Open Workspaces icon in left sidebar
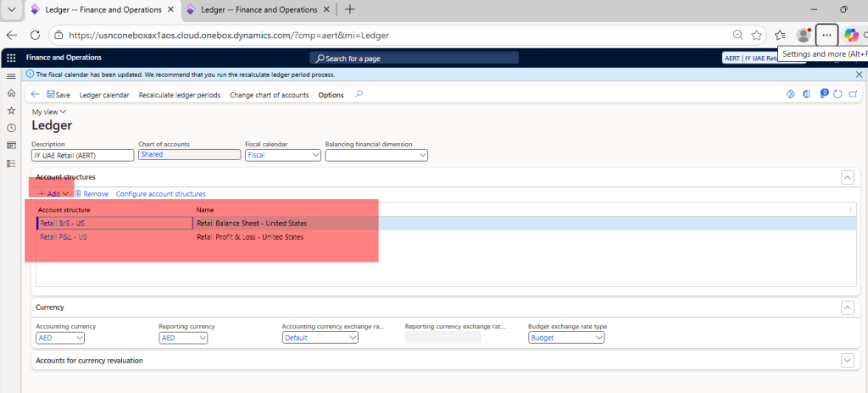Image resolution: width=868 pixels, height=393 pixels. pos(11,145)
